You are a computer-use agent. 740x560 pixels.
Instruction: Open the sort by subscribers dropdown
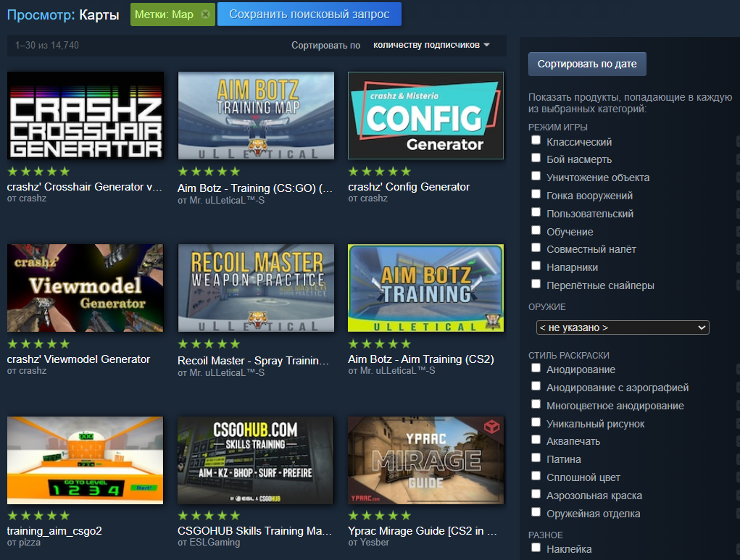coord(431,45)
